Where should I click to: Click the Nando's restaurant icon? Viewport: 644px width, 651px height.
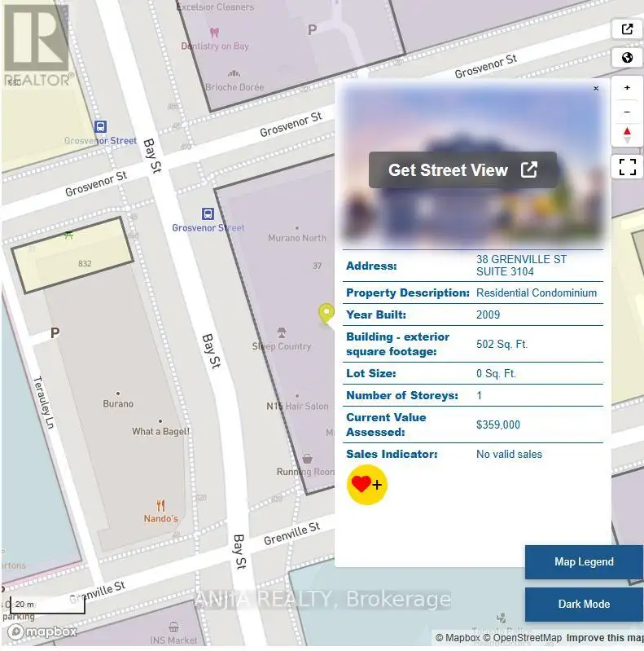(x=160, y=505)
